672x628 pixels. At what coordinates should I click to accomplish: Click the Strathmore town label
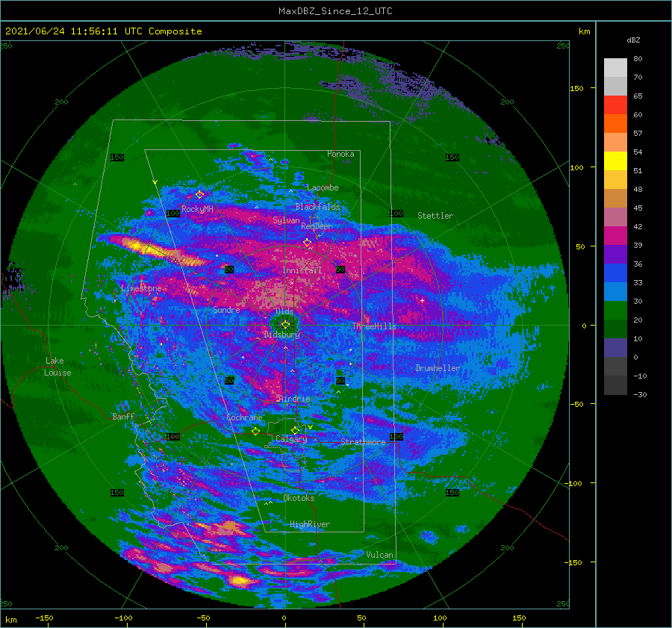363,442
